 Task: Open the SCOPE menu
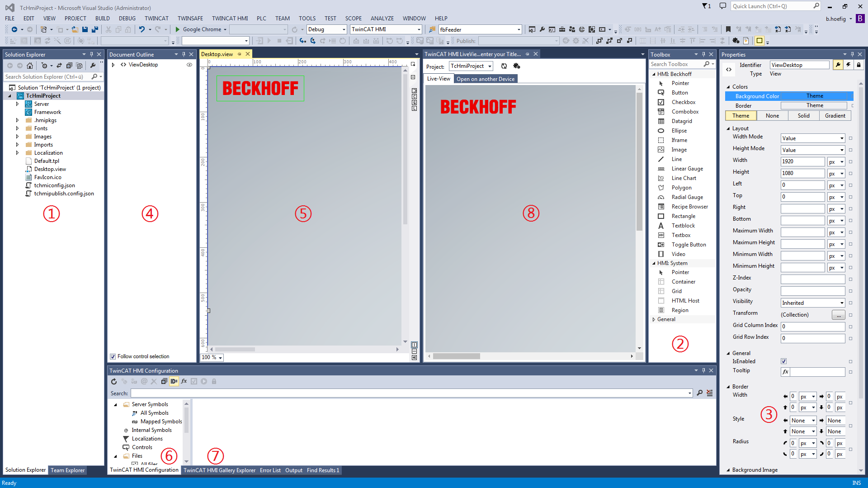[354, 19]
